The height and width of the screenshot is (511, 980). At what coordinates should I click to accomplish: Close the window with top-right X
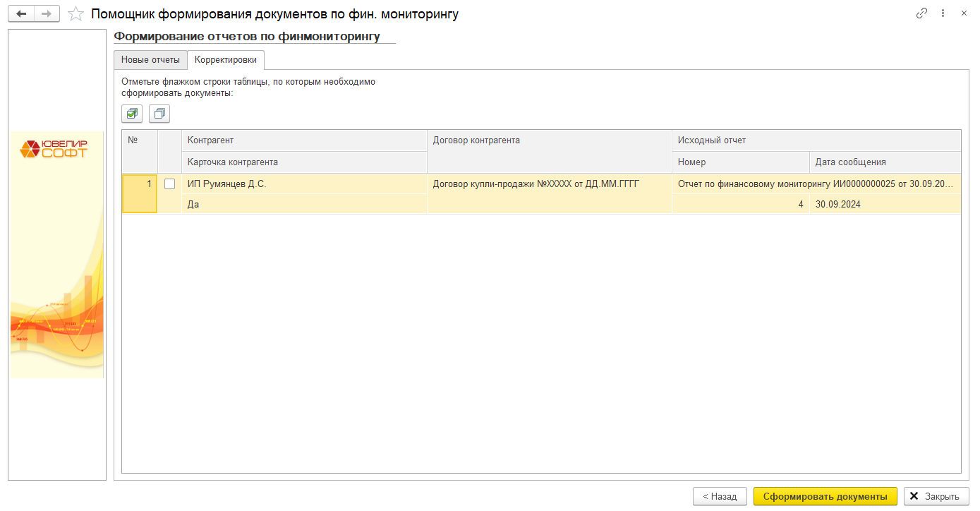964,13
